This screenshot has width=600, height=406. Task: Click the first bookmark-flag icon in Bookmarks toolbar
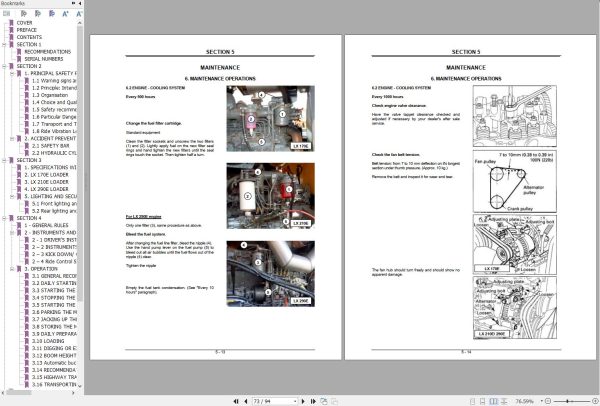pyautogui.click(x=24, y=14)
